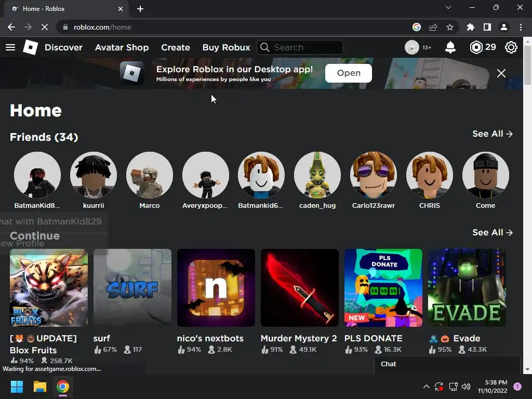This screenshot has height=399, width=532.
Task: Open a new browser tab
Action: 140,9
